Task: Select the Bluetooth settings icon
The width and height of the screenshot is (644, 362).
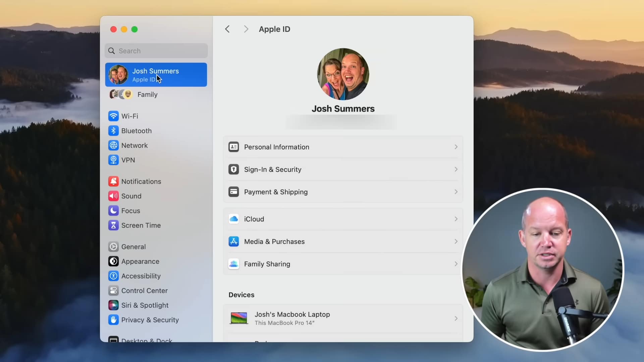Action: [113, 130]
